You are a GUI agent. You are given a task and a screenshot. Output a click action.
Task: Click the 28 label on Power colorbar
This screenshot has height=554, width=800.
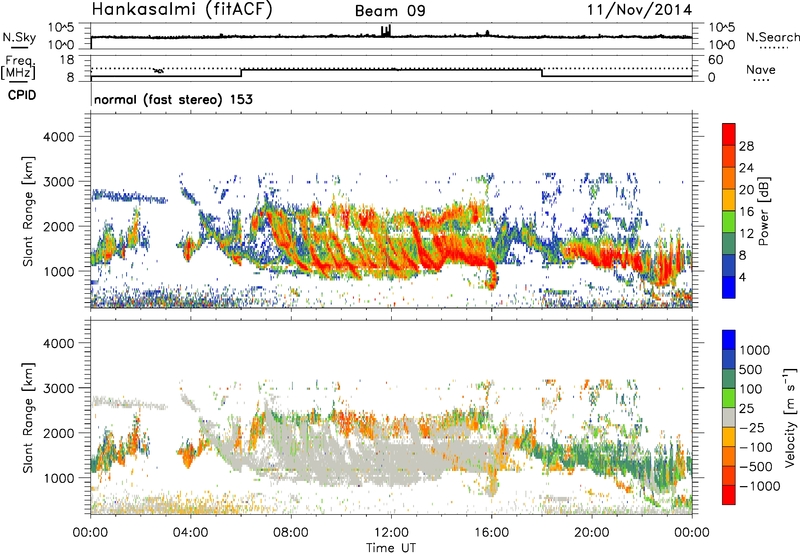click(746, 146)
